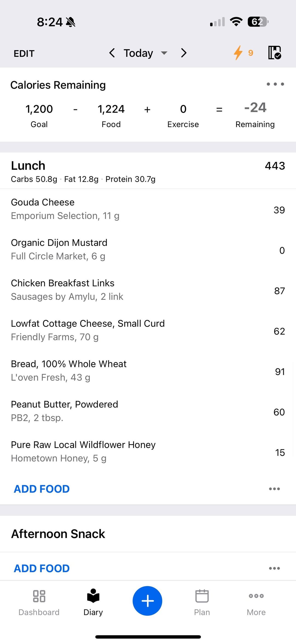Tap the blue plus add button
296x644 pixels.
[x=147, y=601]
